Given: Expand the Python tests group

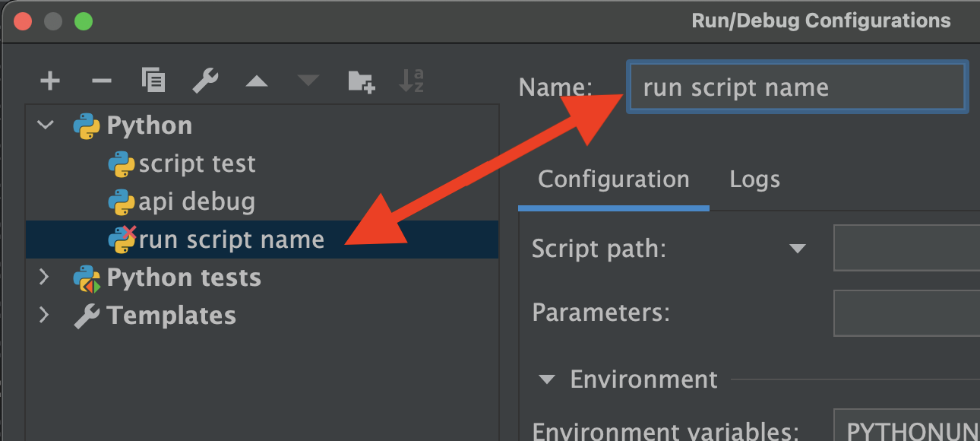Looking at the screenshot, I should [44, 277].
